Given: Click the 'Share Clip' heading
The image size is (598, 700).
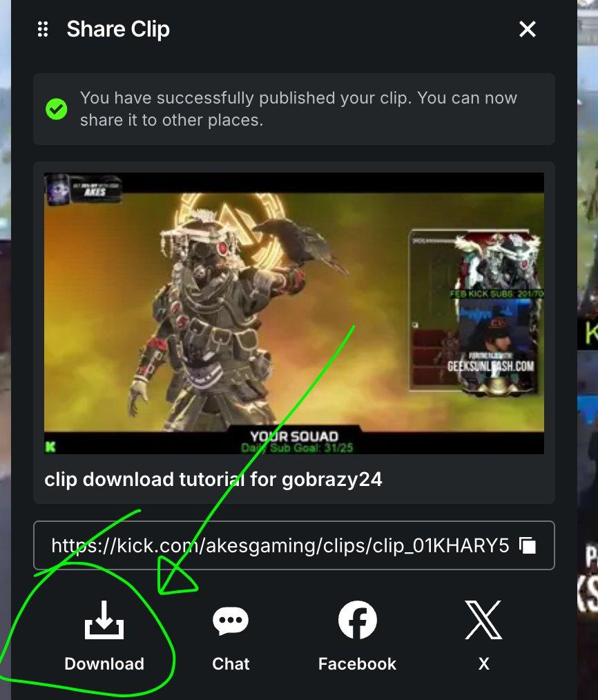Looking at the screenshot, I should 118,30.
